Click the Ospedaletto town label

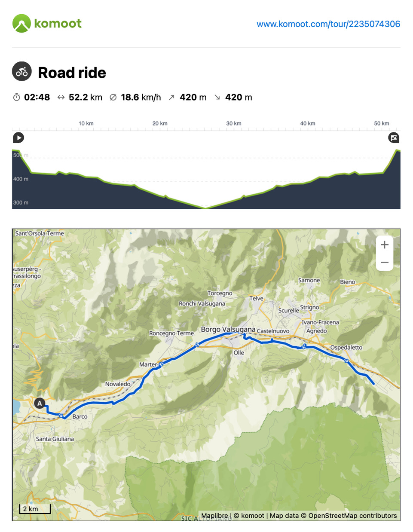pyautogui.click(x=346, y=347)
